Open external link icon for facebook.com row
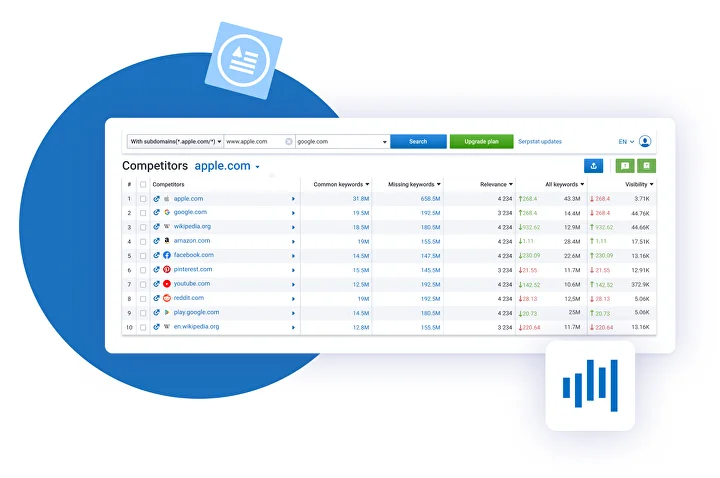This screenshot has height=478, width=720. pos(157,255)
